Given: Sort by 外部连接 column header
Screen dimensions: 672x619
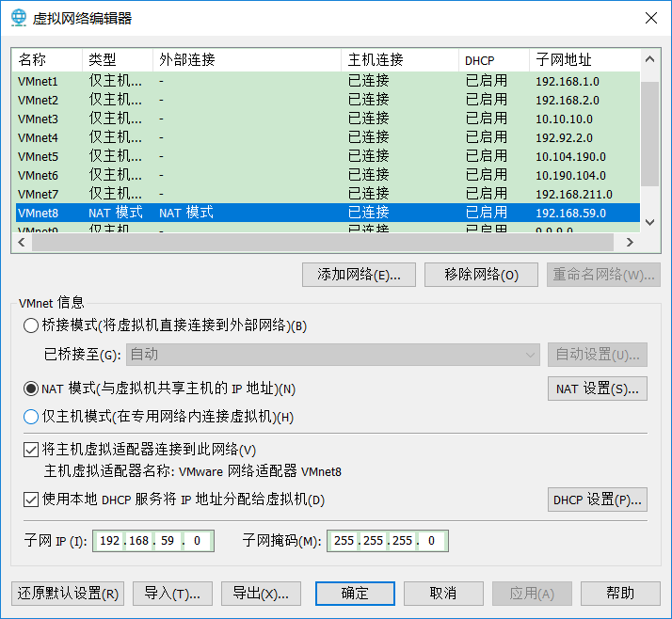Looking at the screenshot, I should (247, 60).
